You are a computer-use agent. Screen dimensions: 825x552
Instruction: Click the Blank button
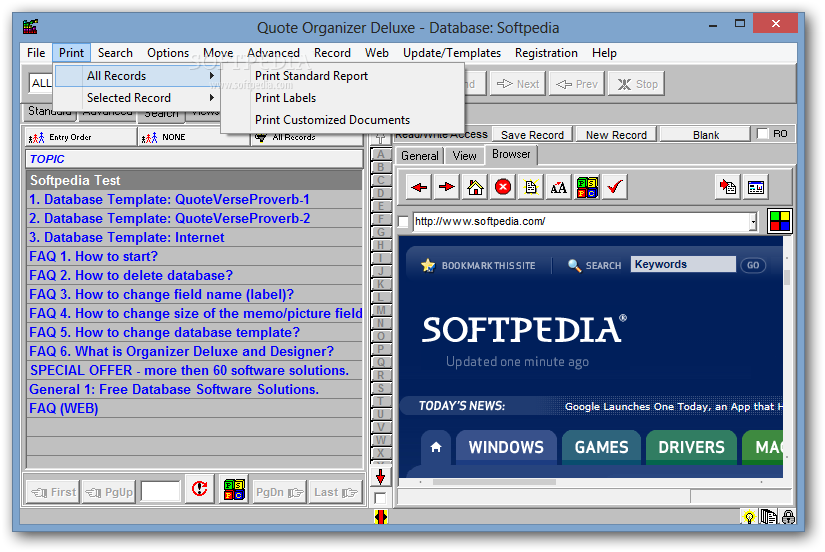coord(706,135)
